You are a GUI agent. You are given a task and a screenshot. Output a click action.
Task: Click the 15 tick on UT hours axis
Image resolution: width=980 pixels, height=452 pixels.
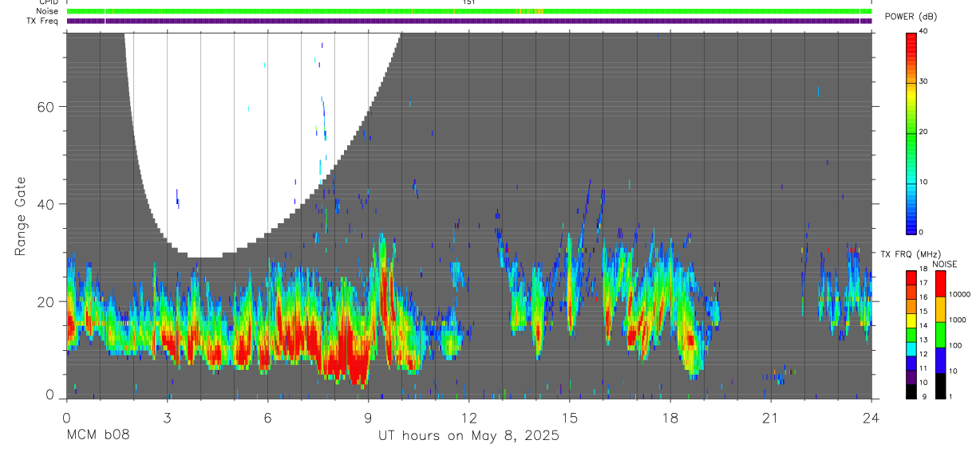(570, 417)
